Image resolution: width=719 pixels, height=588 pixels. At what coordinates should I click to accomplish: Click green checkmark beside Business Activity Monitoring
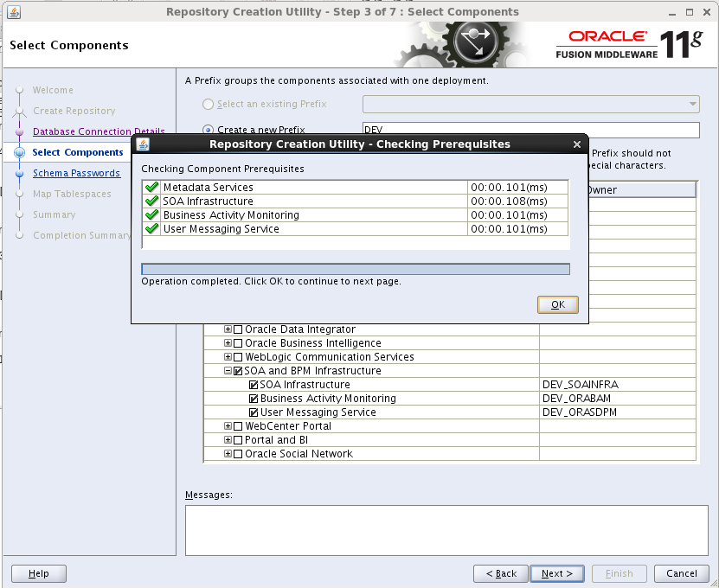coord(152,215)
